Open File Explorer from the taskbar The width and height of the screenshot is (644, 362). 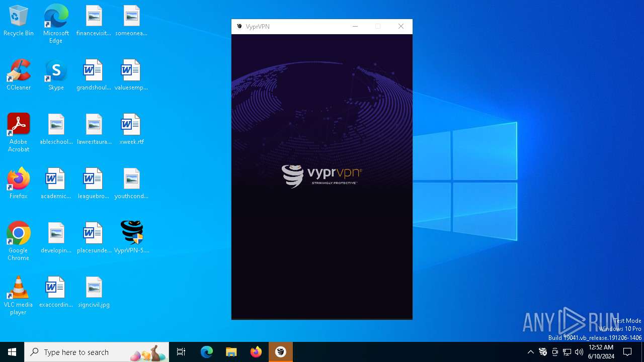point(231,352)
